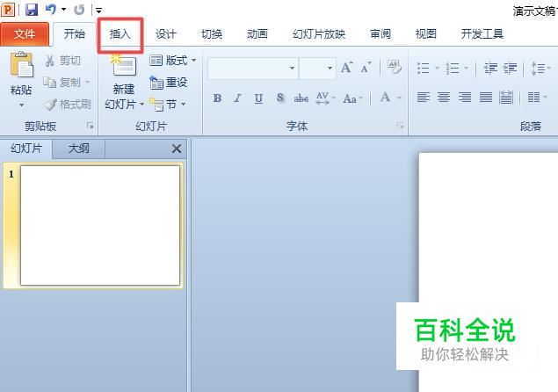558x392 pixels.
Task: Toggle Align Text Left
Action: (x=424, y=97)
